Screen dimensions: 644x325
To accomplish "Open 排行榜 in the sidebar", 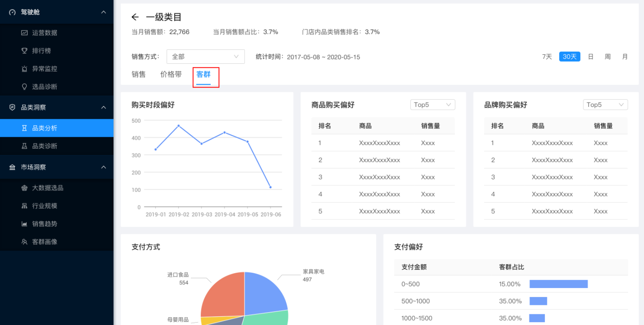I will pyautogui.click(x=57, y=51).
